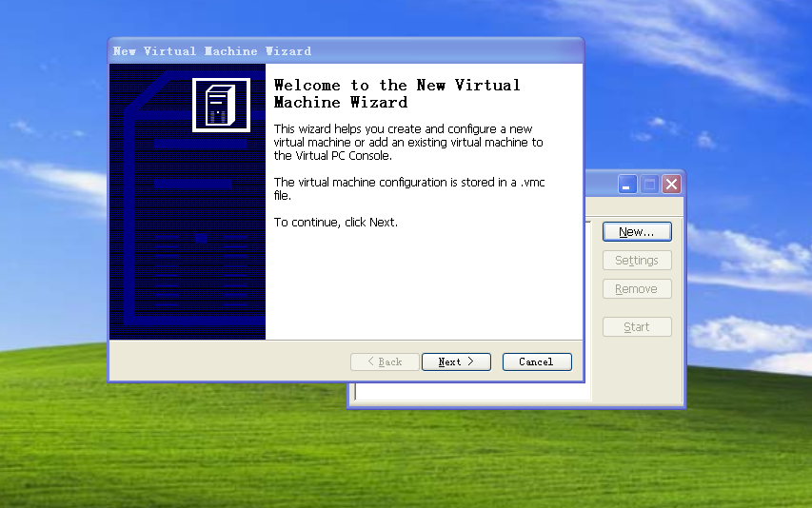Click the 'To continue, click Next.' text

click(x=336, y=223)
